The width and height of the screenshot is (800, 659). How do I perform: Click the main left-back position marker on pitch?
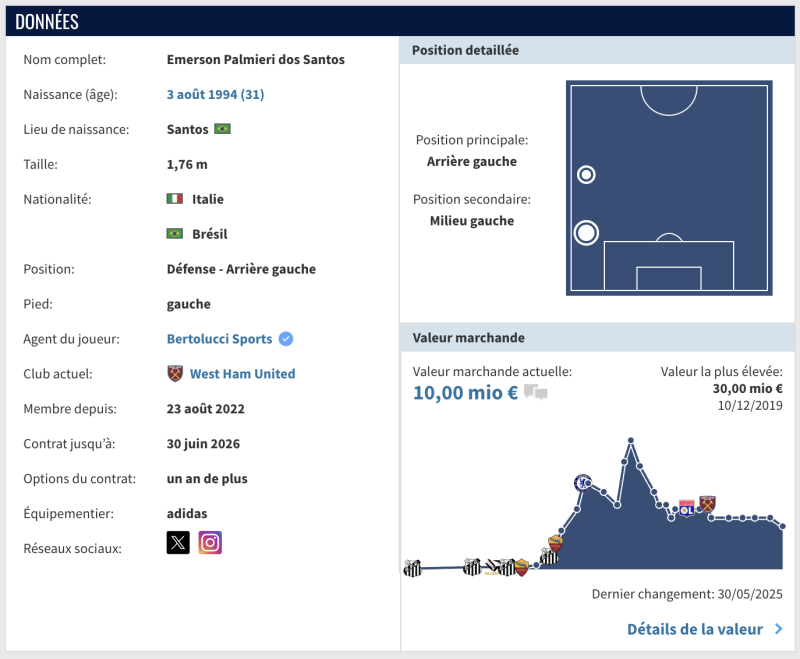click(587, 233)
